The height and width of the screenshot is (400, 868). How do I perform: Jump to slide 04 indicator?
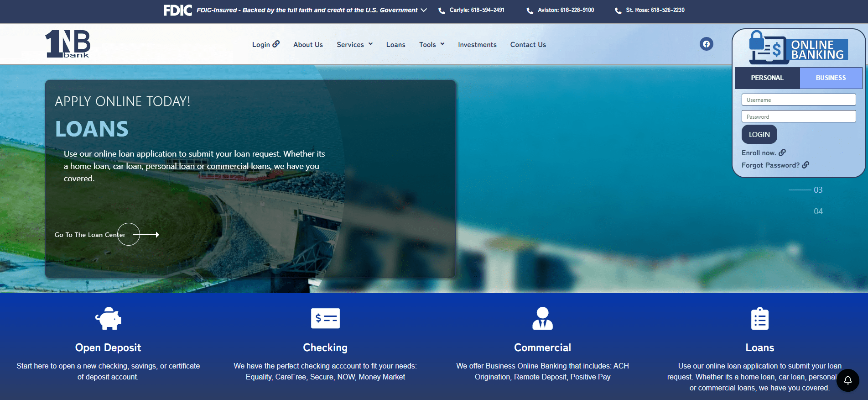point(818,211)
